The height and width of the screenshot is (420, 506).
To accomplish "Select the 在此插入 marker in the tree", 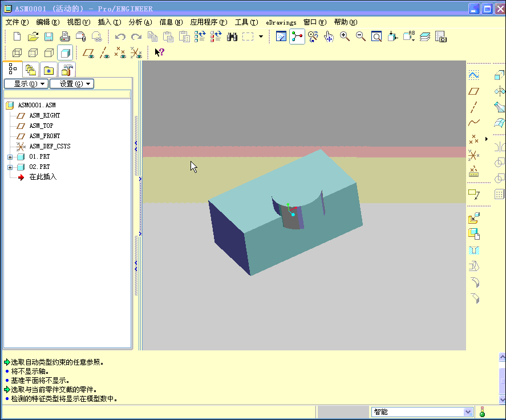I will point(43,177).
